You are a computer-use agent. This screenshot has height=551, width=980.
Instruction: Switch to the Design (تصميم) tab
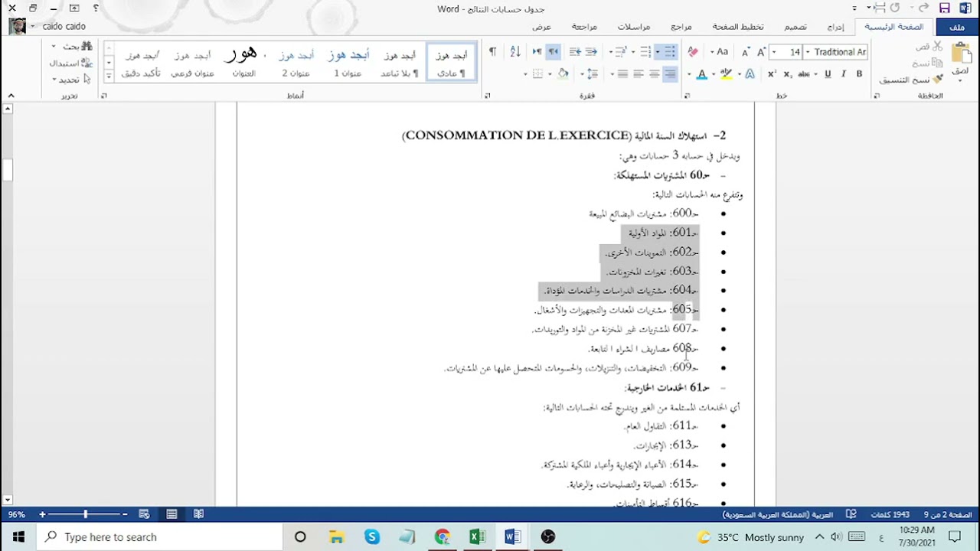click(x=795, y=27)
